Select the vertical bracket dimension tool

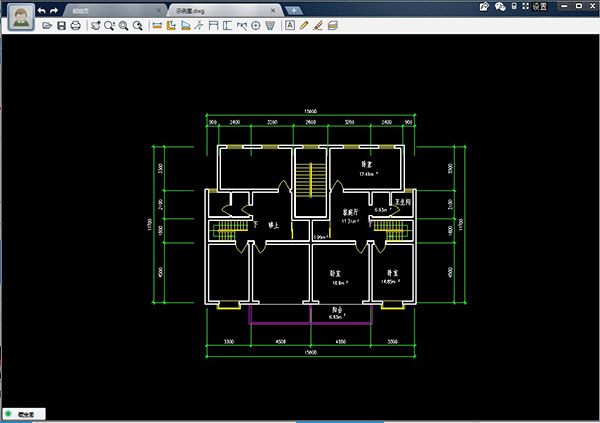pyautogui.click(x=227, y=26)
